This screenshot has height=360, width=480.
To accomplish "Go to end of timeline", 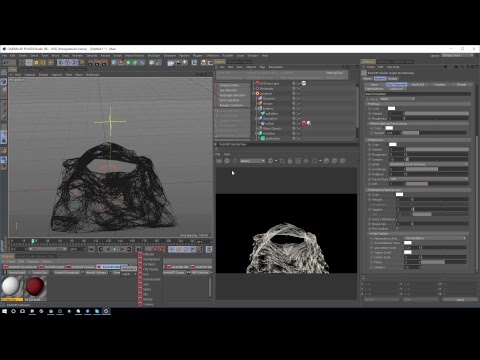I will click(138, 249).
